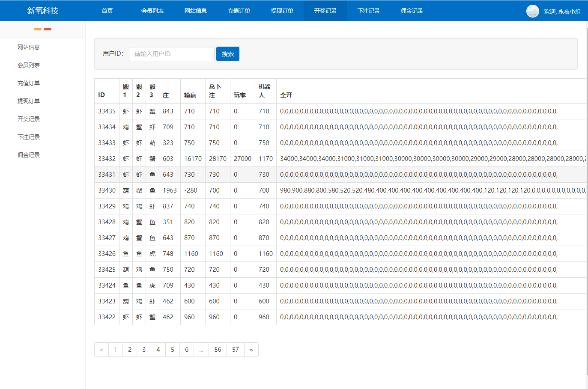Click the user avatar icon in header
Screen dimensions: 588x389
point(532,11)
